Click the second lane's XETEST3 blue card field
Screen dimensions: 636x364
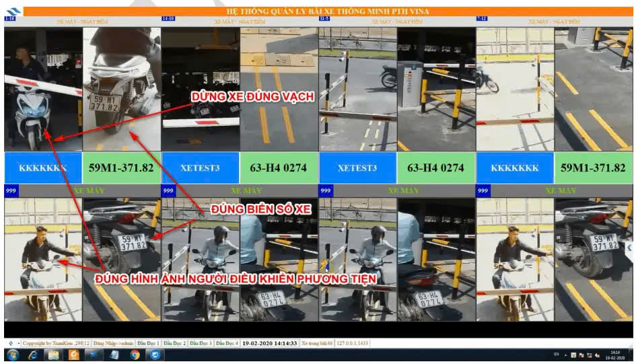(201, 168)
